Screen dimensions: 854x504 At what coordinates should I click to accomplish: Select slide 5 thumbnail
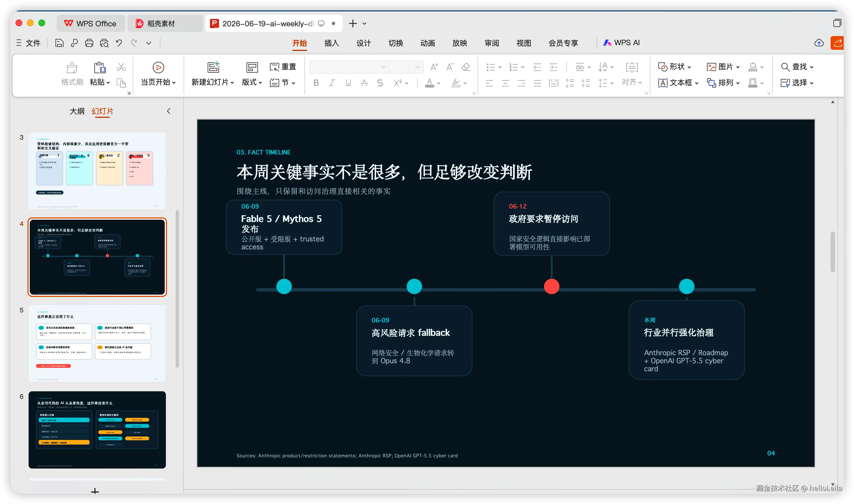[x=97, y=343]
